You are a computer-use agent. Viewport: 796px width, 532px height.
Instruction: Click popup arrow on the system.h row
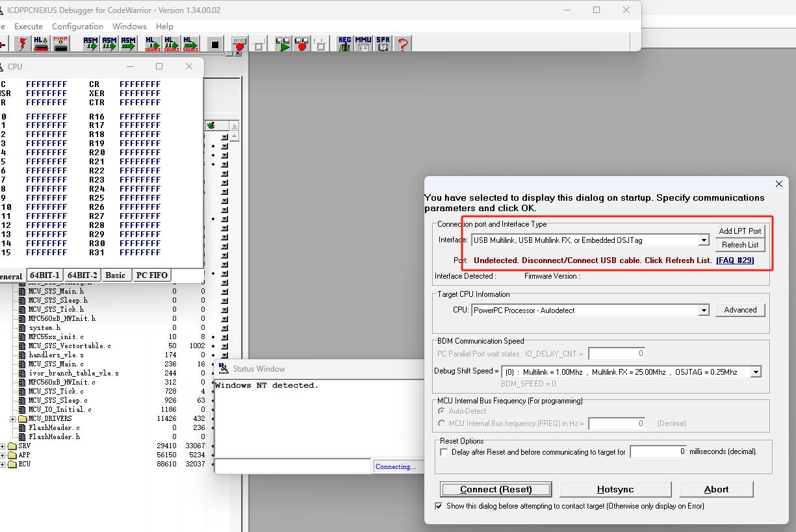tap(225, 327)
